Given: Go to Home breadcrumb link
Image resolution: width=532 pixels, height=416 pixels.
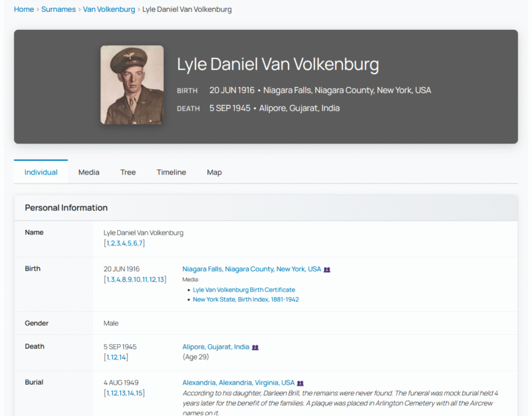Looking at the screenshot, I should (24, 9).
